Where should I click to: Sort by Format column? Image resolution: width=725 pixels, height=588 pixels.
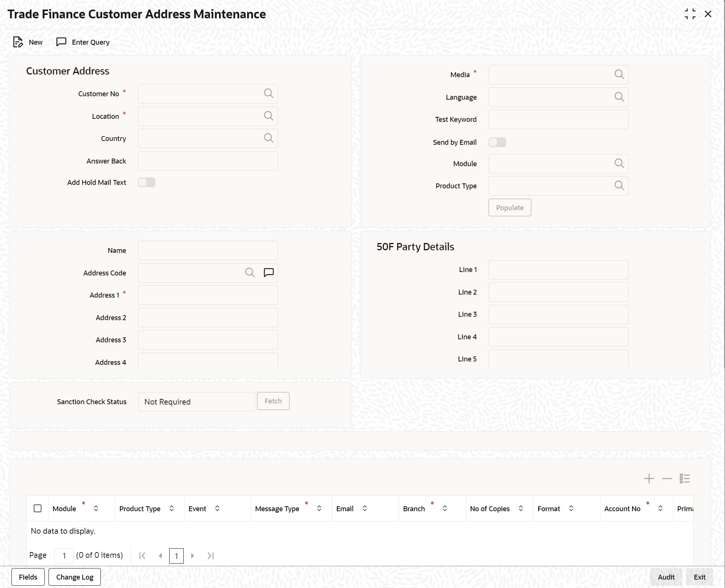(571, 509)
